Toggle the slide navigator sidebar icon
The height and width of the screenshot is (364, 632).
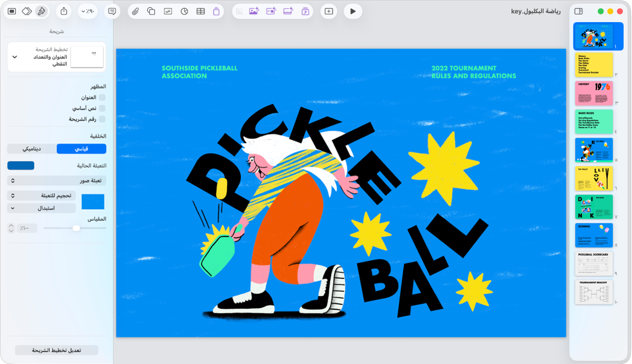[x=579, y=11]
